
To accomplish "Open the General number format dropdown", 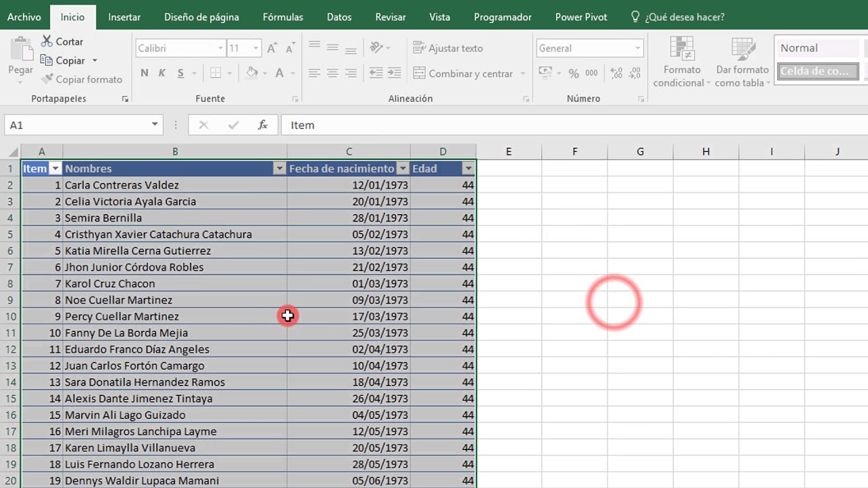I will 637,48.
